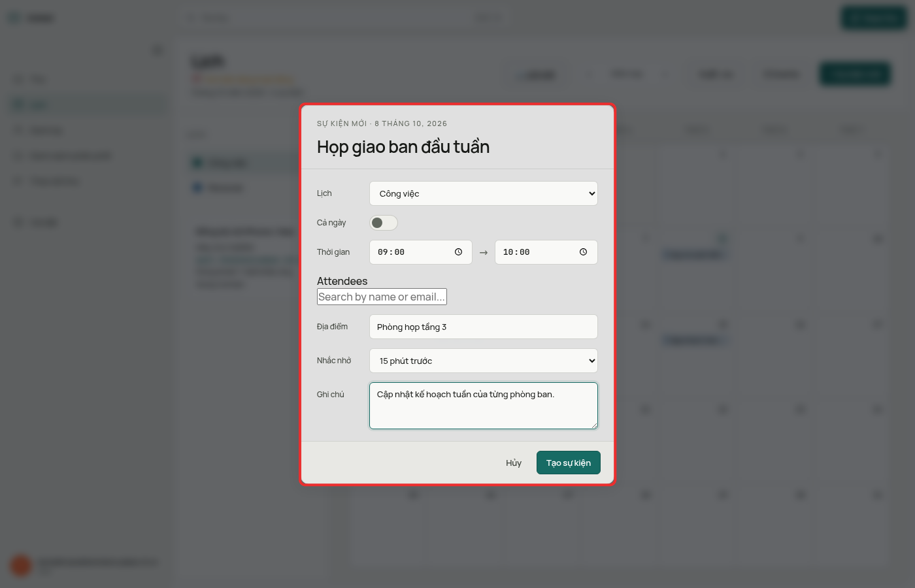This screenshot has width=915, height=588.
Task: Click the Ghi chú label
Action: [331, 395]
